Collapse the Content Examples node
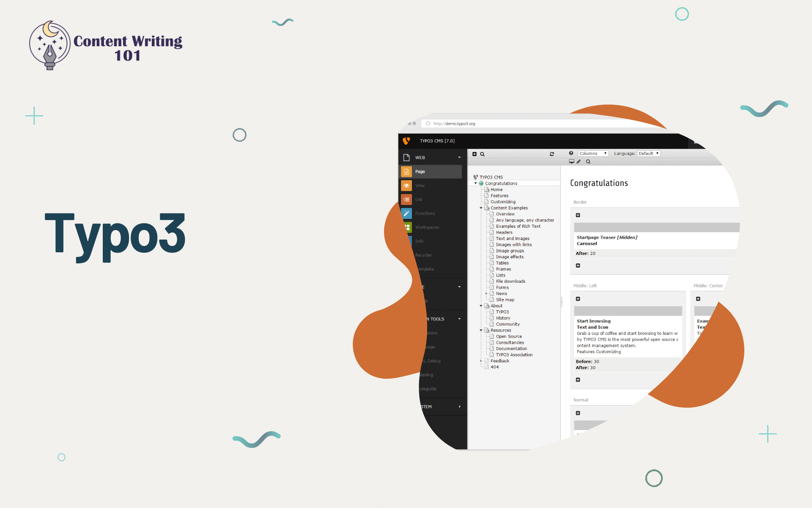The width and height of the screenshot is (812, 508). click(x=481, y=208)
